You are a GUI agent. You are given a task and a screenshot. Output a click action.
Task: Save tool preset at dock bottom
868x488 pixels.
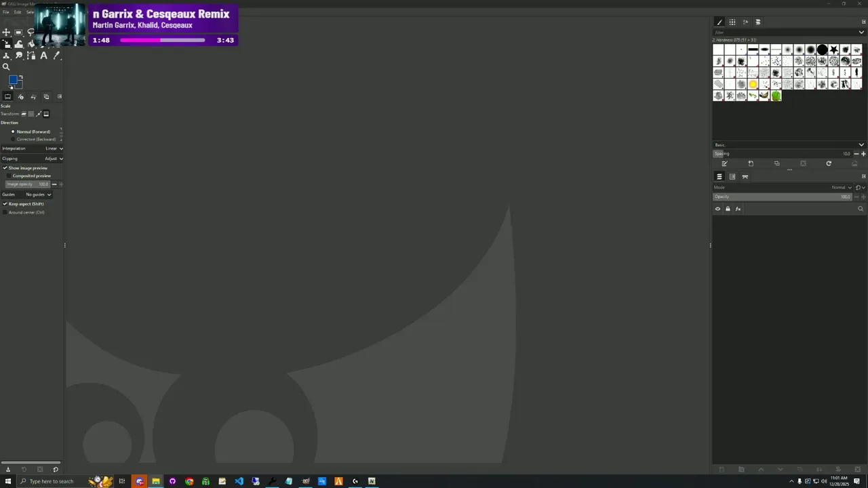pos(8,469)
